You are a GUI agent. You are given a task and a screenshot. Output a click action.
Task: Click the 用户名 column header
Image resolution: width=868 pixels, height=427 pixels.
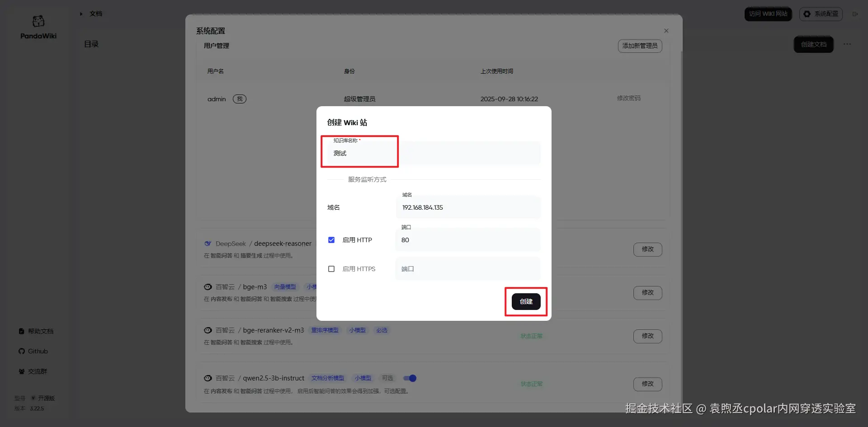pyautogui.click(x=216, y=71)
